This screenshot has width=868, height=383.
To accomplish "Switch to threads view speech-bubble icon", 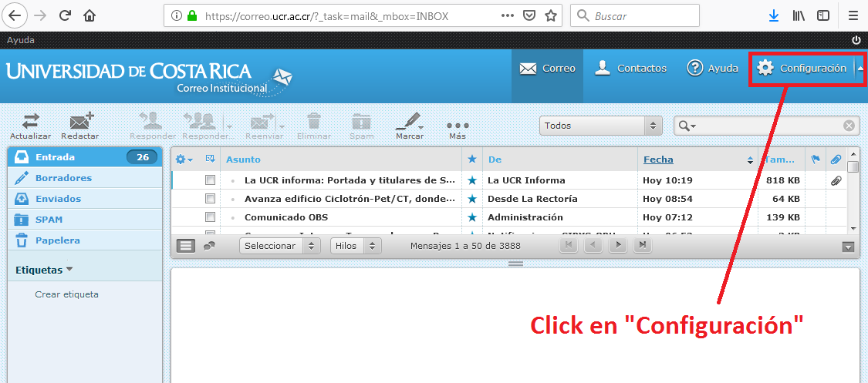I will (x=209, y=246).
